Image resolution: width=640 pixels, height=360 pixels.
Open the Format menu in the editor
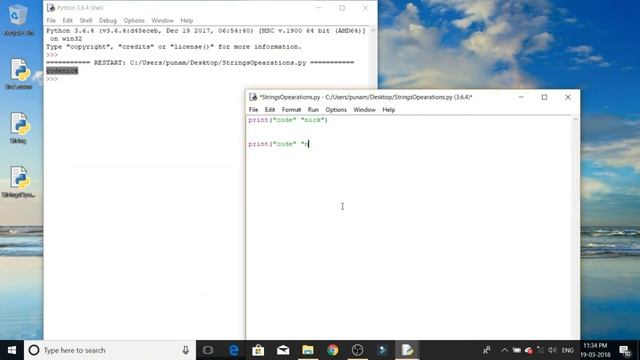291,110
